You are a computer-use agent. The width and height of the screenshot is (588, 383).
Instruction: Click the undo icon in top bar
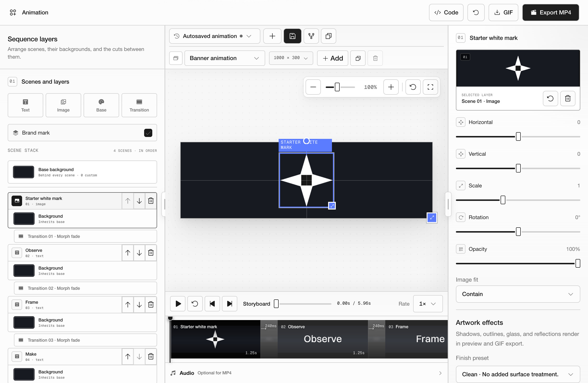click(x=476, y=12)
